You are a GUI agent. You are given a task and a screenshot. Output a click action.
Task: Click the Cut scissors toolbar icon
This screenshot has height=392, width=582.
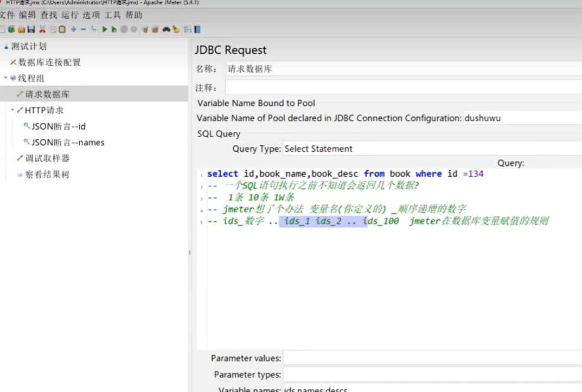click(x=42, y=29)
